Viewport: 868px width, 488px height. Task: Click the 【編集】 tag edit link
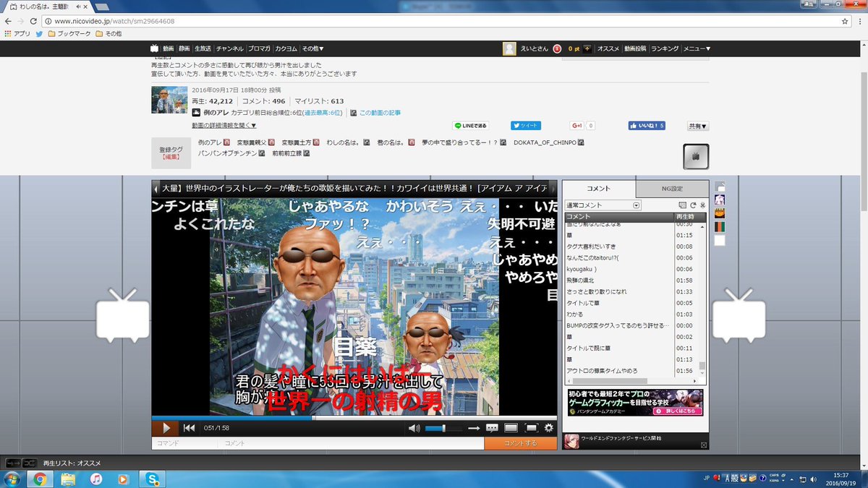pos(171,157)
